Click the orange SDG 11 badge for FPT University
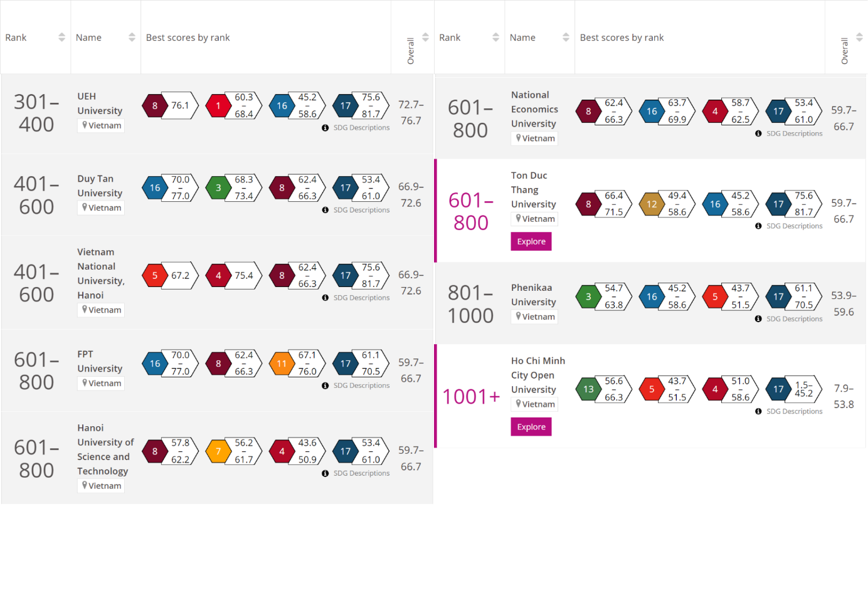868x613 pixels. point(282,364)
